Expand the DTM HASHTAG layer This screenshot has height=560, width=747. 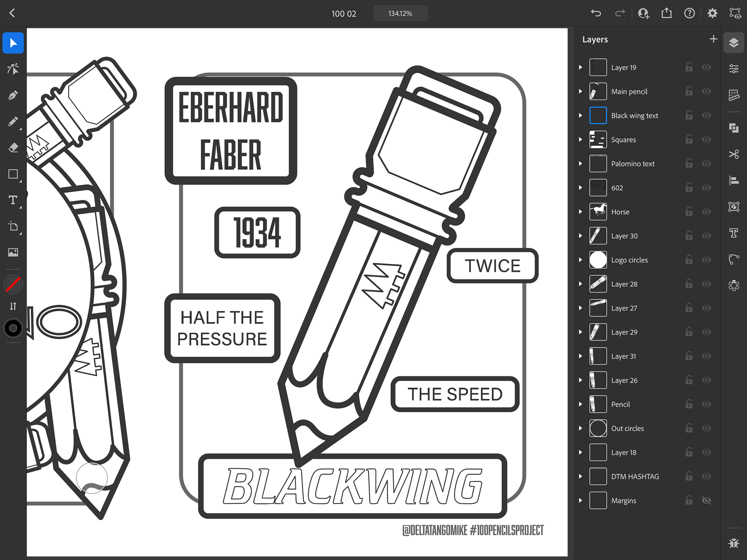point(580,476)
